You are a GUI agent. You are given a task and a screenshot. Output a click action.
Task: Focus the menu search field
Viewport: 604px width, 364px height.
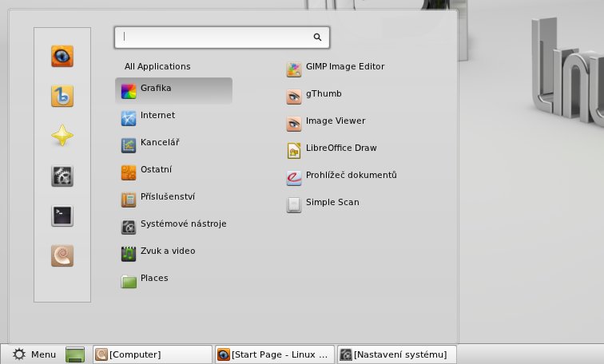pyautogui.click(x=222, y=38)
